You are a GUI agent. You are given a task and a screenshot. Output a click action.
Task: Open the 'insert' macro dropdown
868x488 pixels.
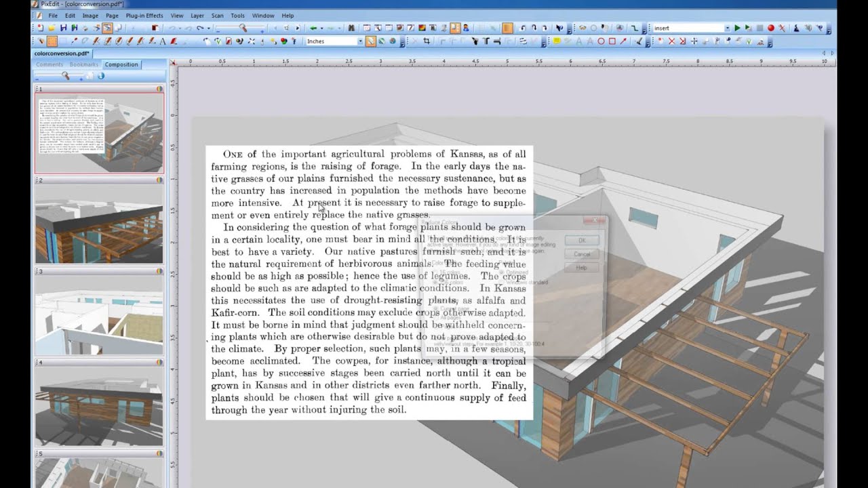pyautogui.click(x=727, y=28)
